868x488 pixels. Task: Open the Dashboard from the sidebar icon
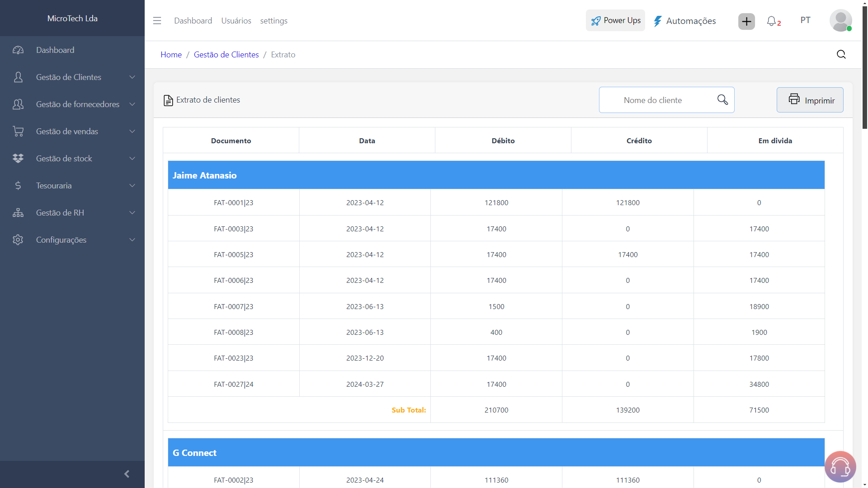click(18, 50)
